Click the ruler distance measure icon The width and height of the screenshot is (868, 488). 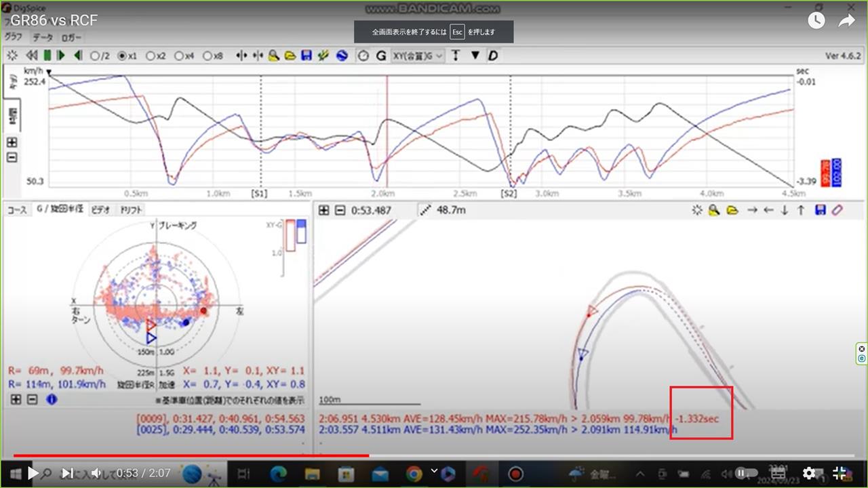point(425,210)
